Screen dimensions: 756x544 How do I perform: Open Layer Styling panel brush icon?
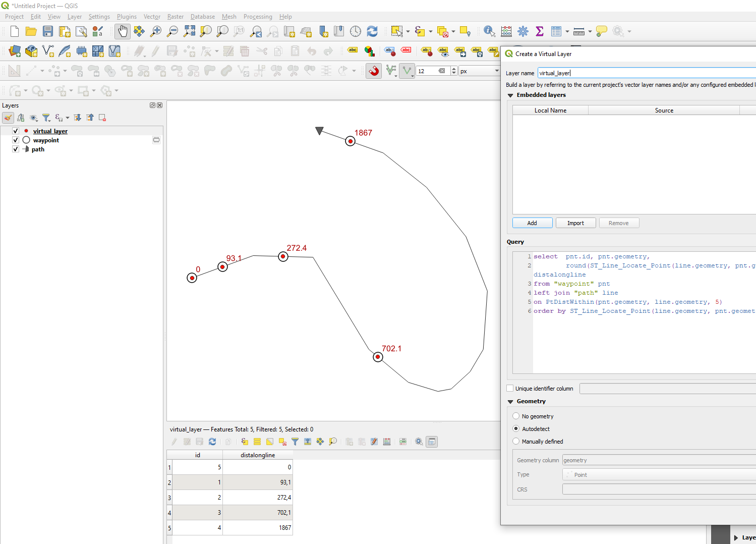[8, 118]
